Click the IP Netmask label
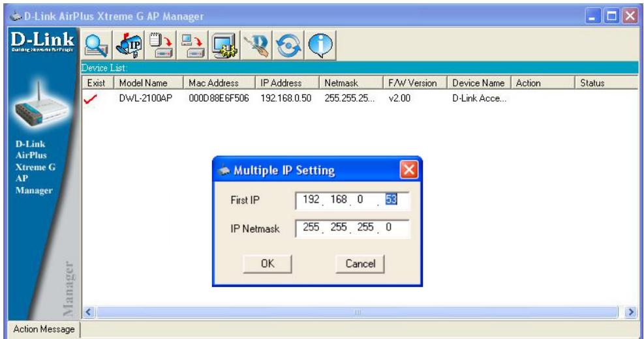This screenshot has height=339, width=644. (x=254, y=229)
